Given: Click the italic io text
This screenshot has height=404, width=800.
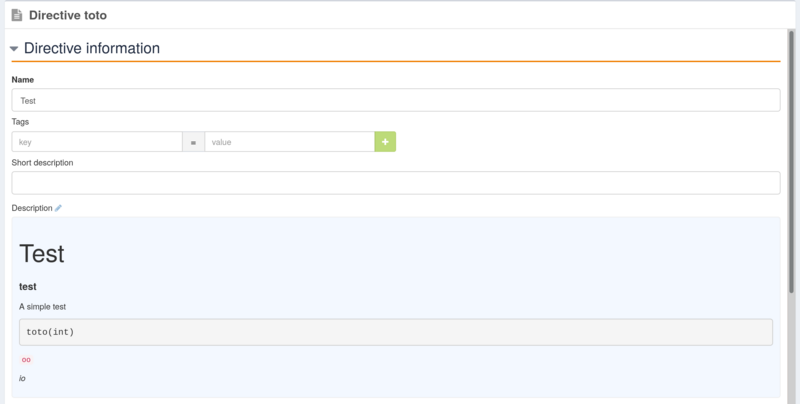Looking at the screenshot, I should [x=22, y=378].
